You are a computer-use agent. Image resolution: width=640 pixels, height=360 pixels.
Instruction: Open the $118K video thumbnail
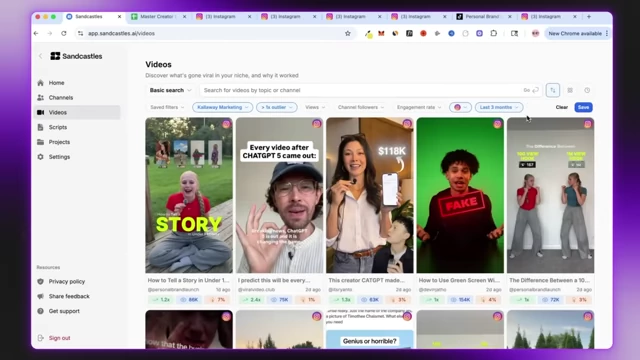[x=370, y=195]
